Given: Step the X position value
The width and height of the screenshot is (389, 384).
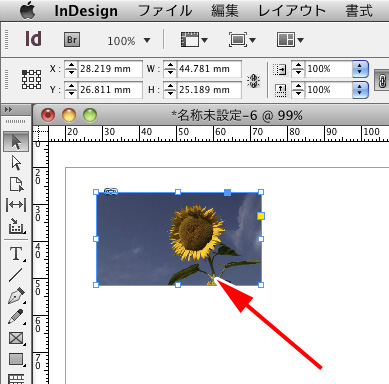Looking at the screenshot, I should [x=71, y=69].
